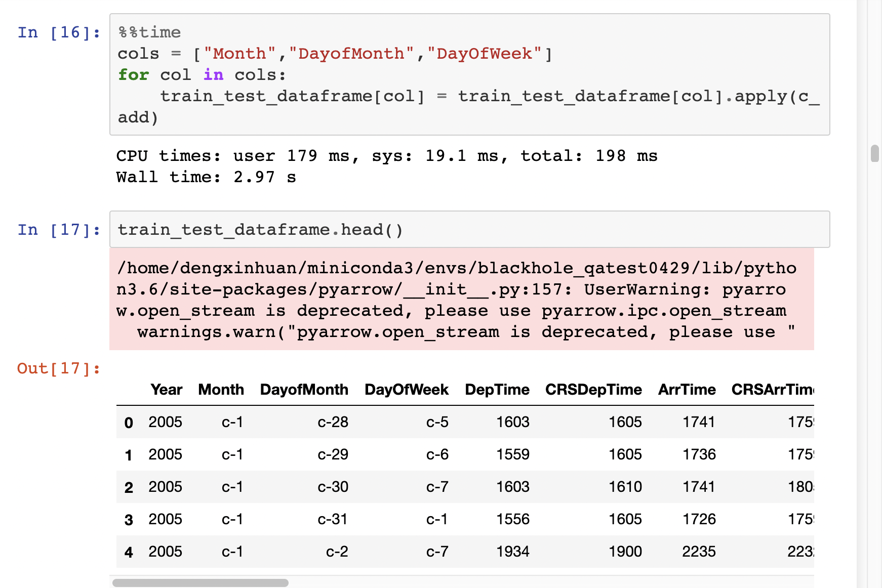Click the pyarrow deprecation warning output

(x=456, y=300)
